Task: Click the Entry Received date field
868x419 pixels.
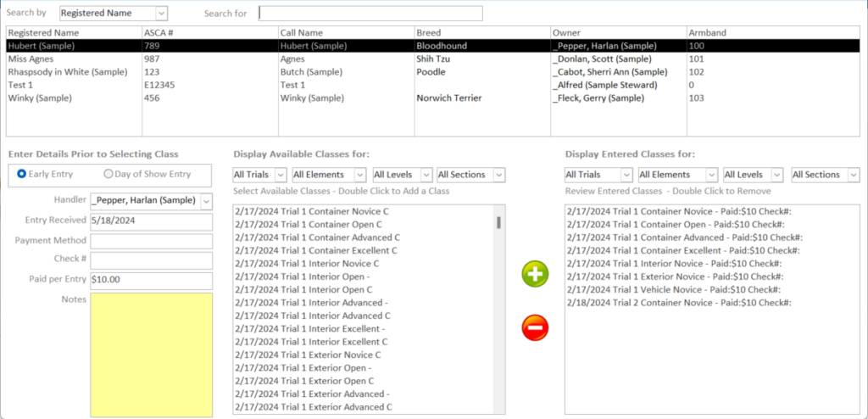Action: pos(151,221)
